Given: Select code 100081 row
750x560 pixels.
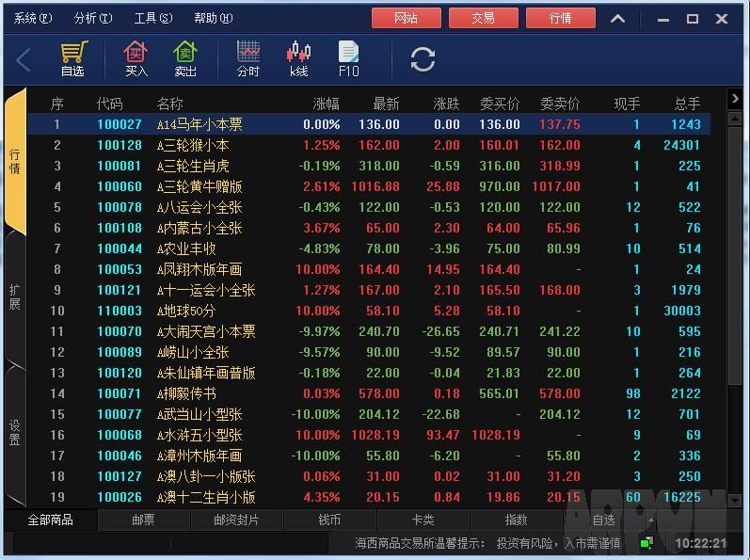Looking at the screenshot, I should pos(369,166).
